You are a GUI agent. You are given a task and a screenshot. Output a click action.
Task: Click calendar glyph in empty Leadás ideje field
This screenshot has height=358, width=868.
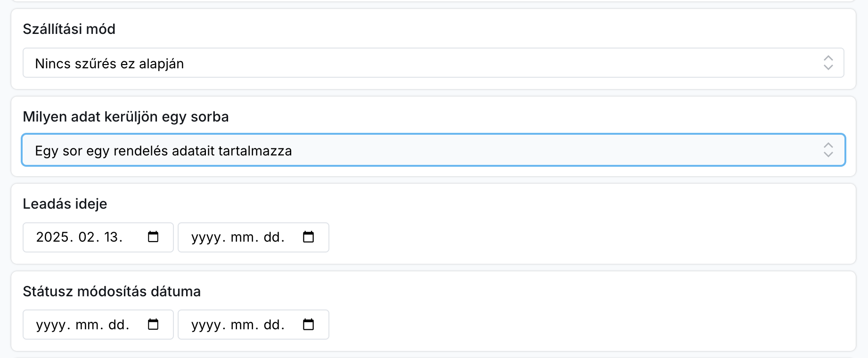pos(309,237)
